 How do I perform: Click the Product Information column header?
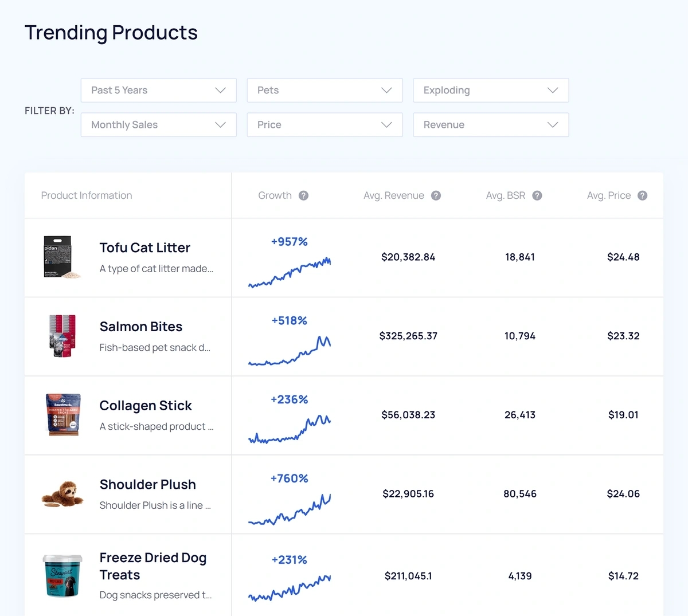(x=87, y=196)
